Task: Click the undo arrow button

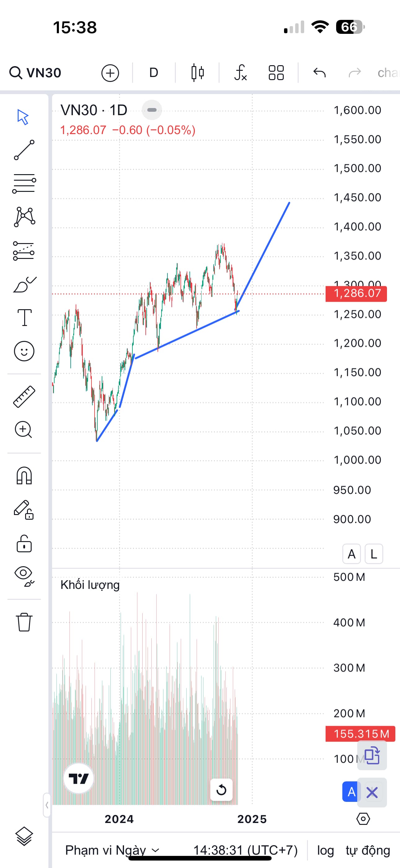Action: click(319, 73)
